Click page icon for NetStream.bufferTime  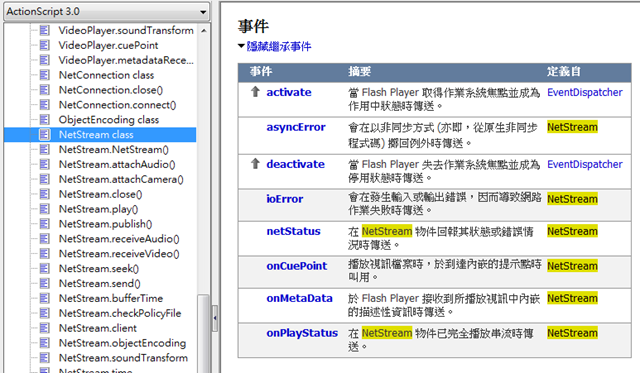tap(44, 298)
